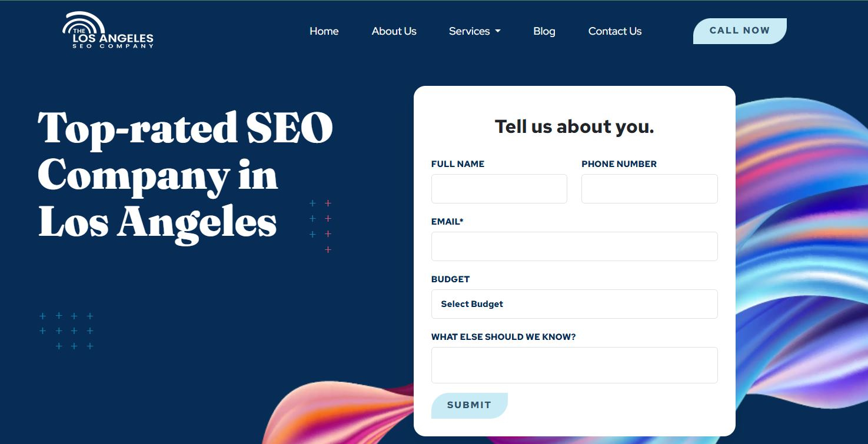The image size is (868, 444).
Task: Open the Contact Us page
Action: click(614, 31)
